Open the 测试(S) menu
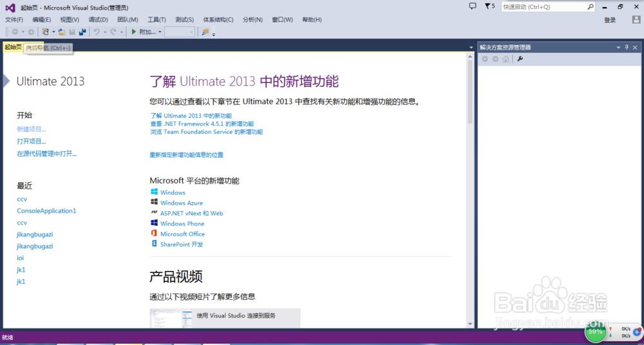This screenshot has width=644, height=345. 184,20
